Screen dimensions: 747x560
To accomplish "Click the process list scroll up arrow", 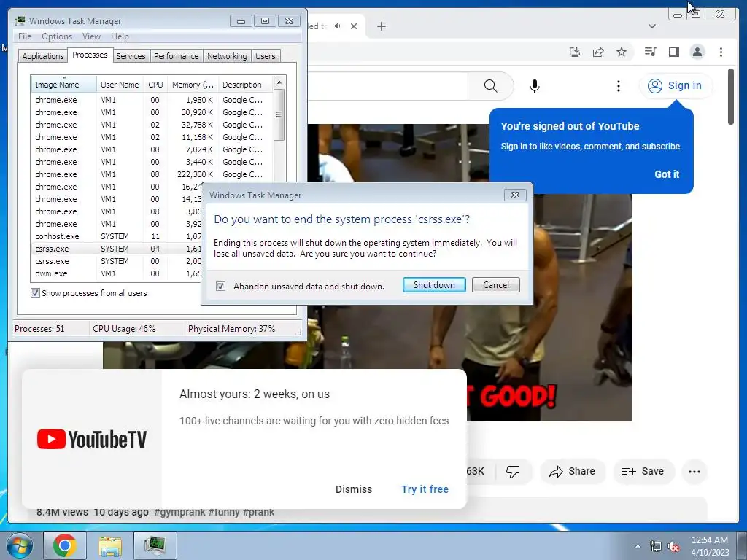I will 279,82.
